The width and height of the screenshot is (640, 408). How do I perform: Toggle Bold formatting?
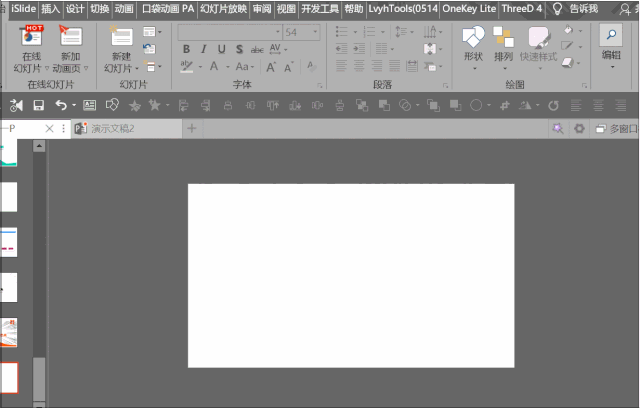pos(186,50)
